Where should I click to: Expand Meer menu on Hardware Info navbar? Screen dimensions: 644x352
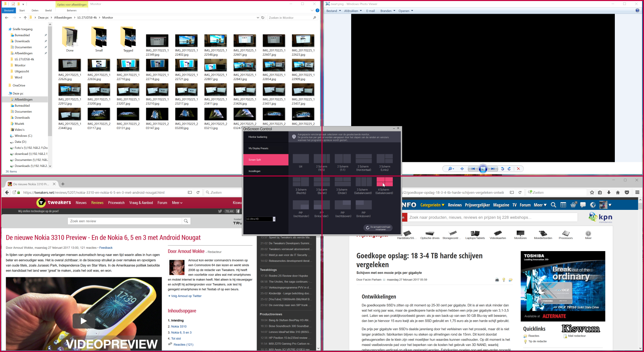point(540,205)
